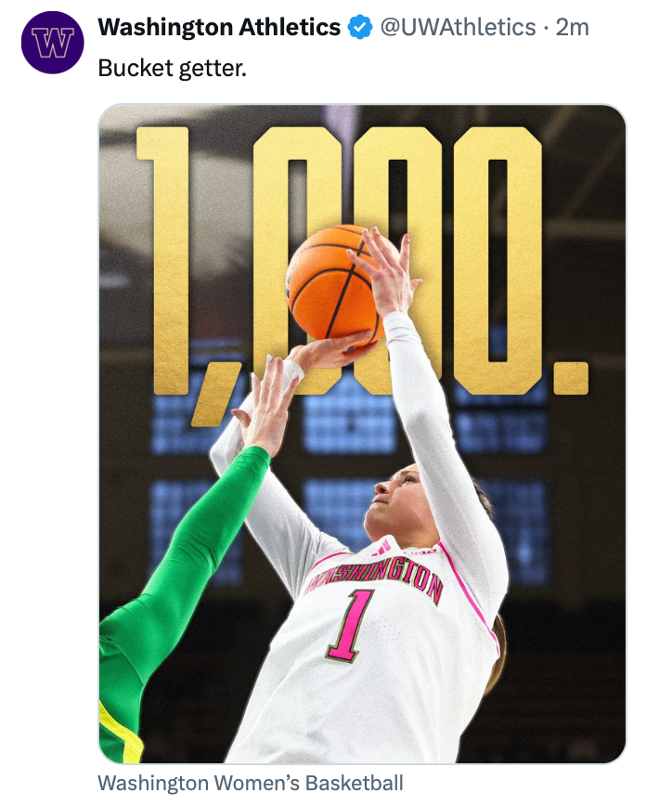Click the orange basketball in the photo
672x806 pixels.
tap(329, 279)
